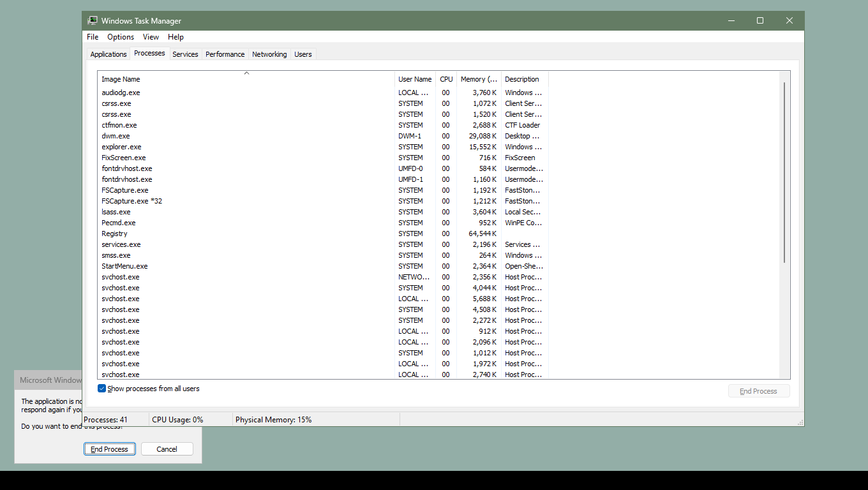Image resolution: width=868 pixels, height=490 pixels.
Task: Select the audiodg.exe process row
Action: pos(323,93)
